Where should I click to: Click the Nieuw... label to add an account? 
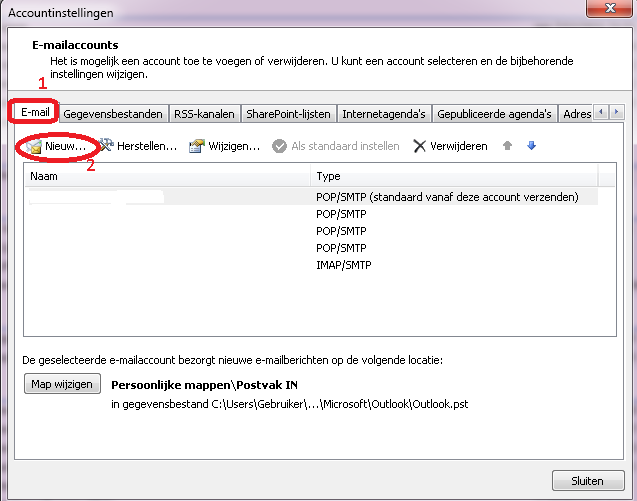(65, 146)
